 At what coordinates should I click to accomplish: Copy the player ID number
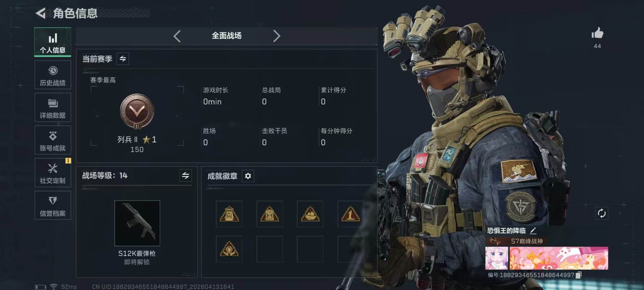coord(578,275)
